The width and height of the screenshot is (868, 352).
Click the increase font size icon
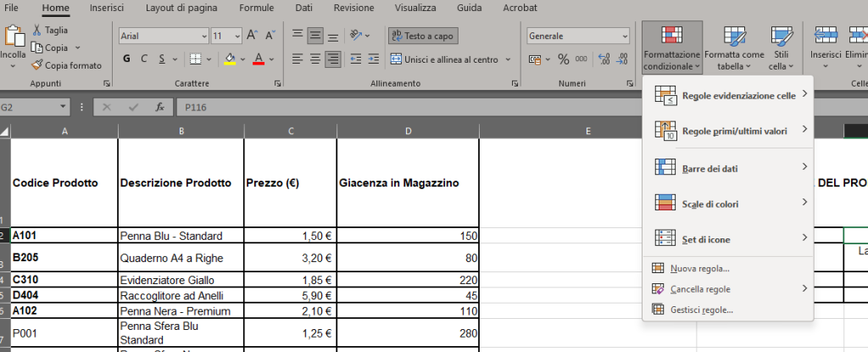pyautogui.click(x=252, y=36)
